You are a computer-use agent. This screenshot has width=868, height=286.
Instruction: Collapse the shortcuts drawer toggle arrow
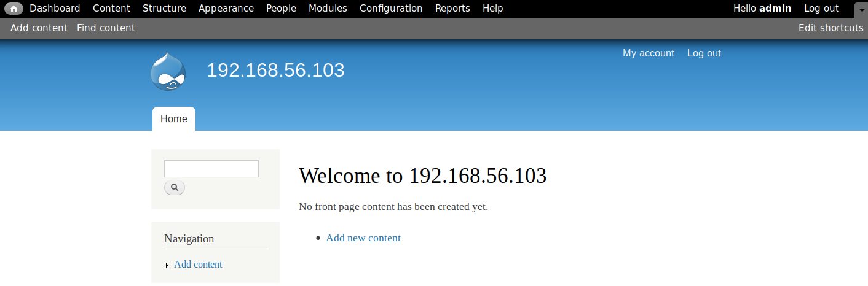point(861,9)
